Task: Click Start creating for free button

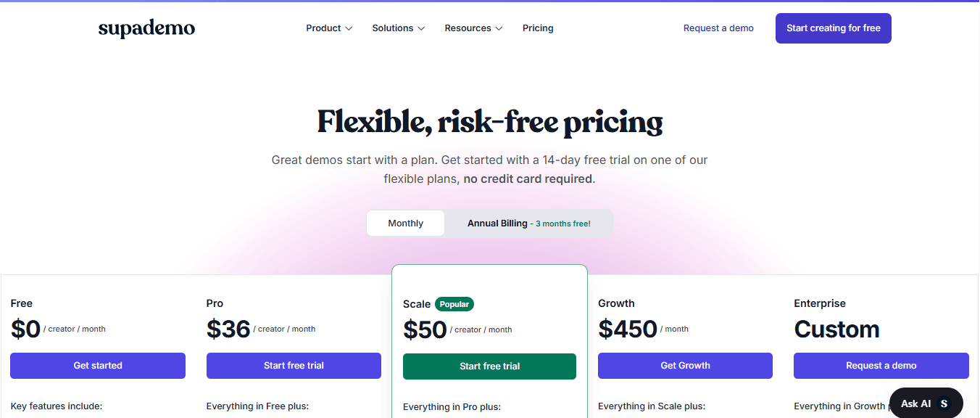Action: tap(834, 28)
